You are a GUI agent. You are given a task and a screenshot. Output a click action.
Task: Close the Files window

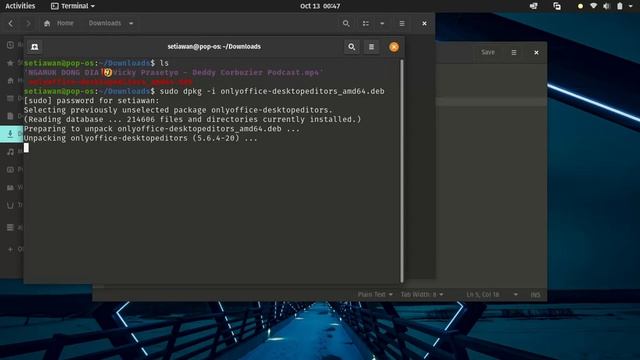point(424,23)
